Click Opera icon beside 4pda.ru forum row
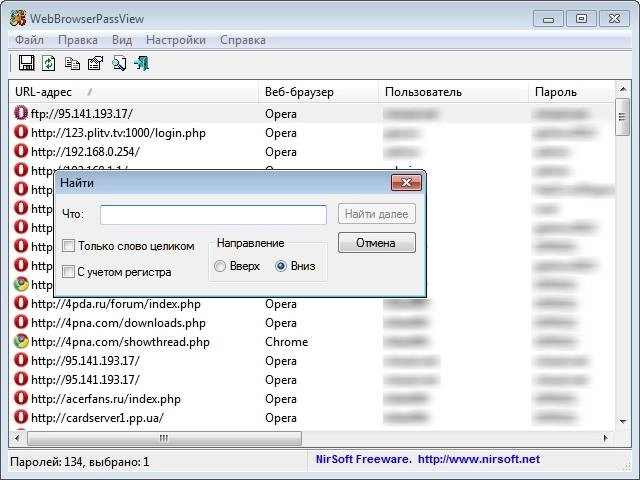640x480 pixels. coord(21,303)
